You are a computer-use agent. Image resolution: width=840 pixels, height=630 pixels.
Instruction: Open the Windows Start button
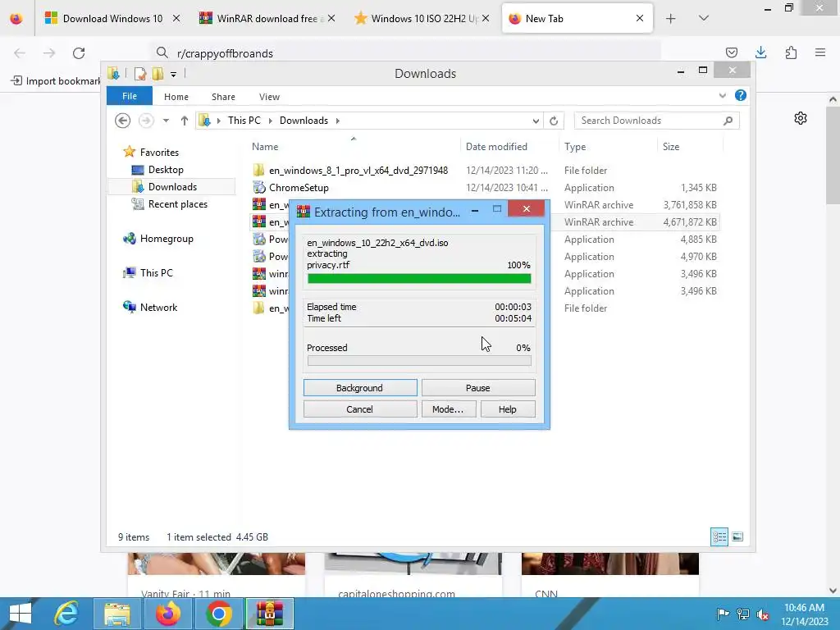click(21, 614)
